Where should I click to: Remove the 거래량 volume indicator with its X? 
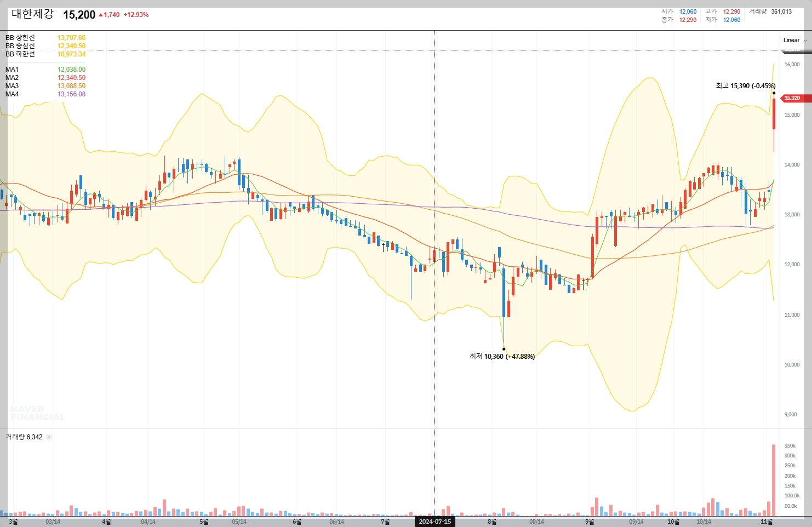pyautogui.click(x=49, y=437)
